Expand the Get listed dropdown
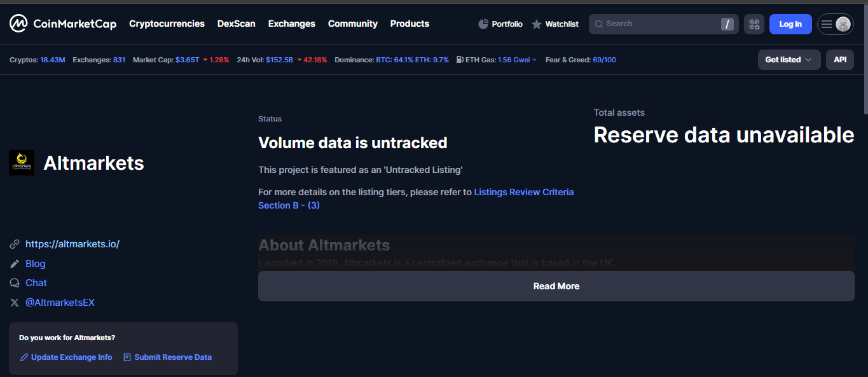 (x=789, y=60)
